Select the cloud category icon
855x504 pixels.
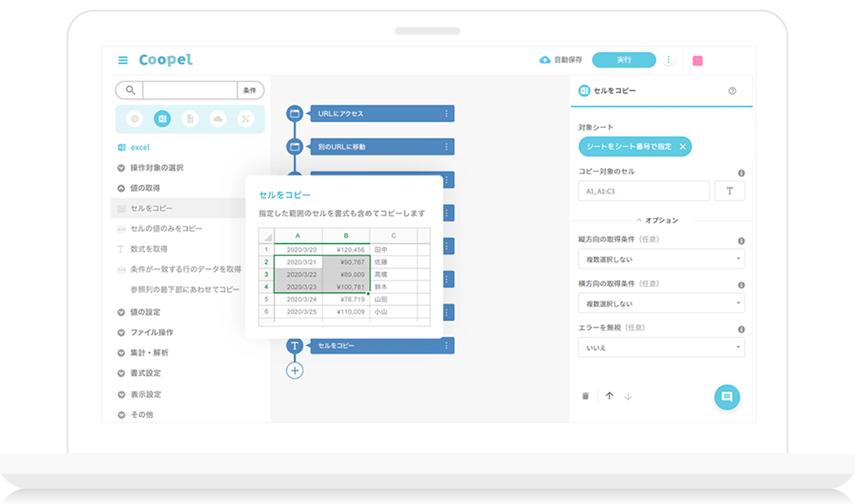pyautogui.click(x=218, y=119)
